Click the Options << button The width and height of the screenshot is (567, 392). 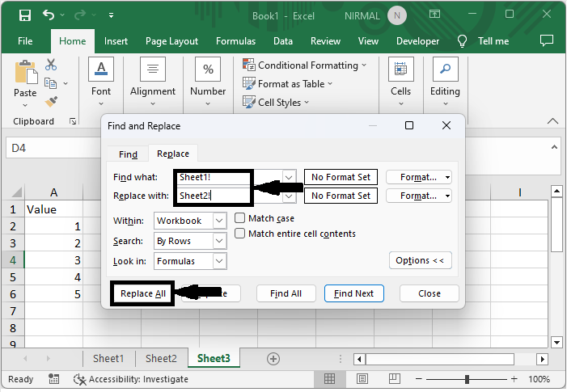(420, 260)
